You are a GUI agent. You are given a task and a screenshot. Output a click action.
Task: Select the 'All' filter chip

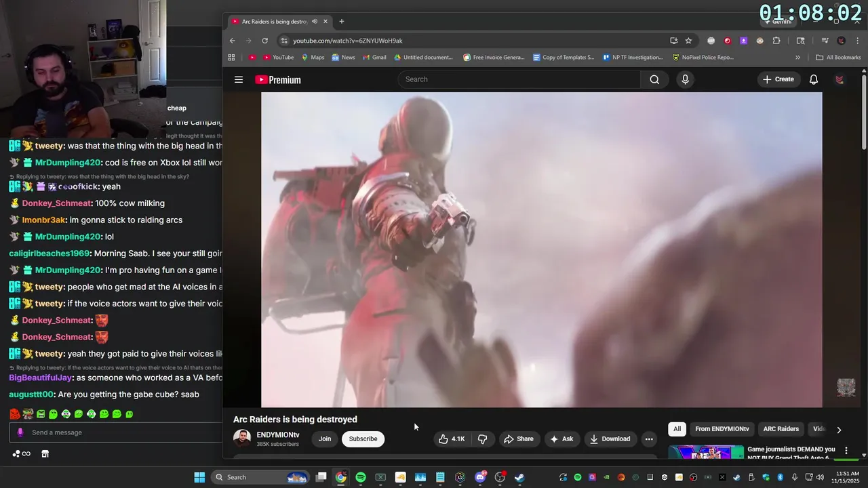click(677, 429)
